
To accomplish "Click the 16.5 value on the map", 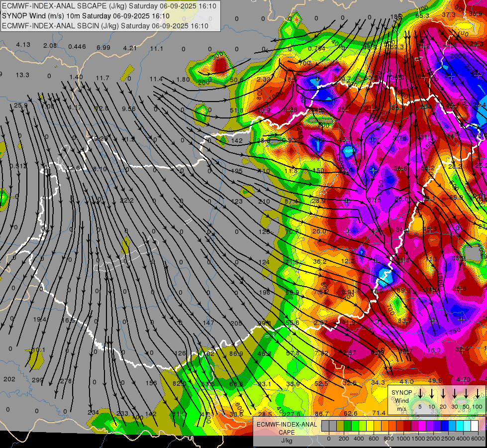I will pyautogui.click(x=68, y=320).
